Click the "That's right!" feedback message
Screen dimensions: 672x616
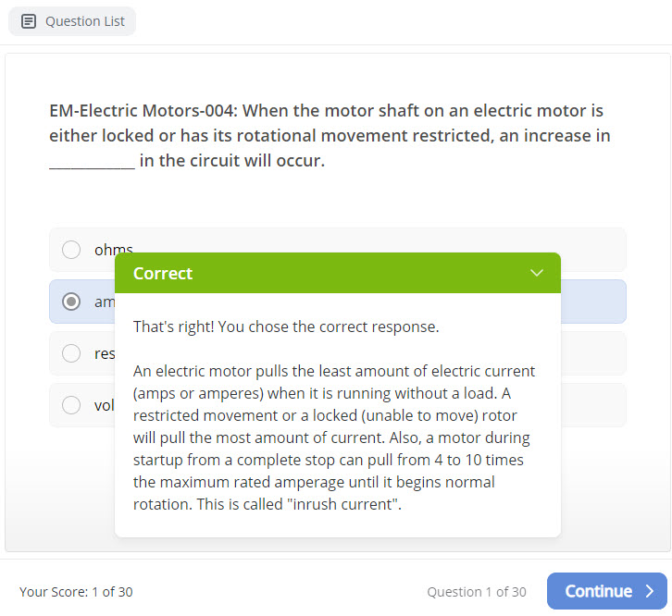pos(286,326)
